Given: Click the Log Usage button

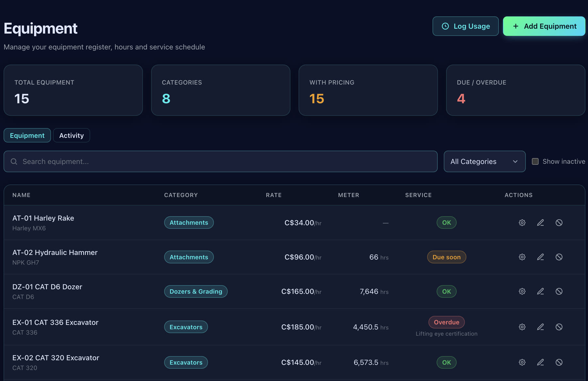Looking at the screenshot, I should [465, 26].
